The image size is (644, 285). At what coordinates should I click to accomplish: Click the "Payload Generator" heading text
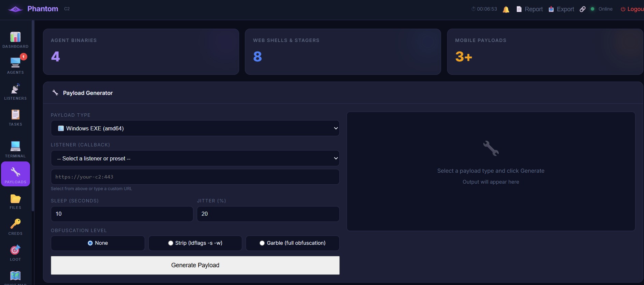pos(88,93)
